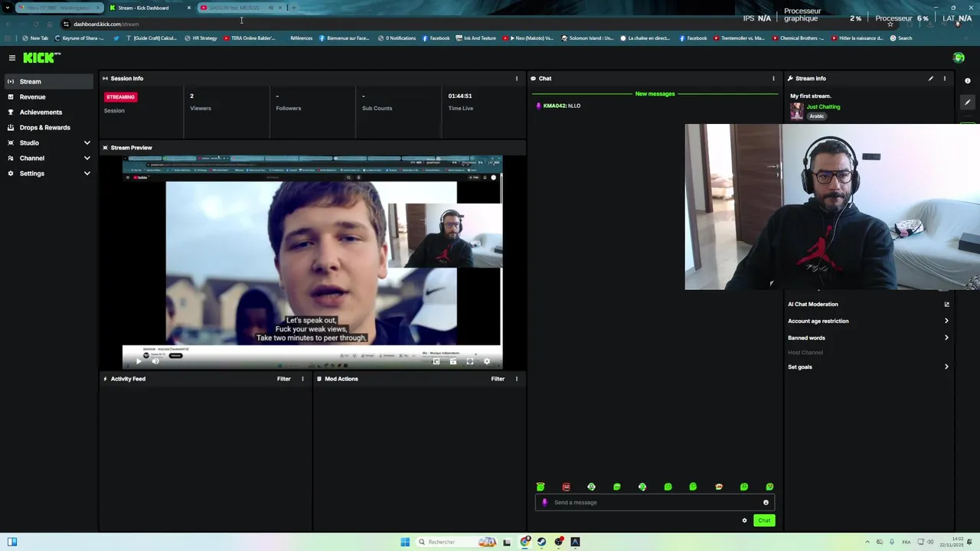
Task: Click the Kick logo
Action: (x=41, y=57)
